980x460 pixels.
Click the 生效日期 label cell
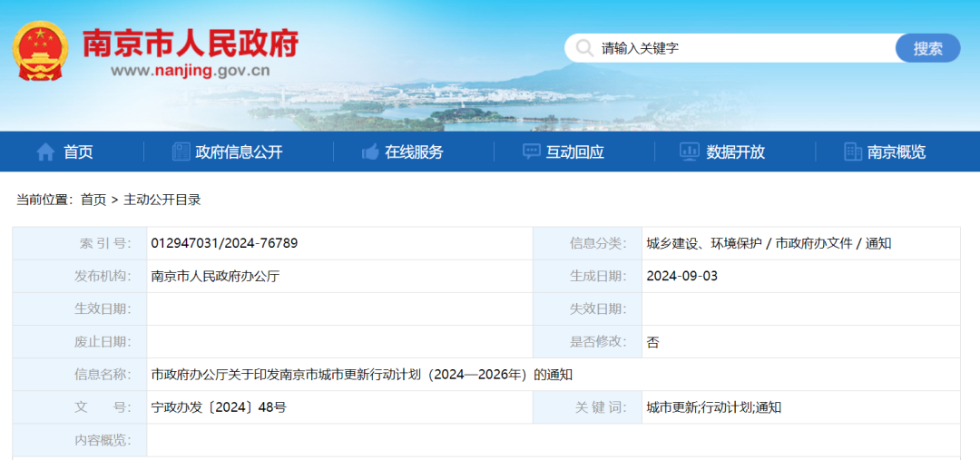79,308
